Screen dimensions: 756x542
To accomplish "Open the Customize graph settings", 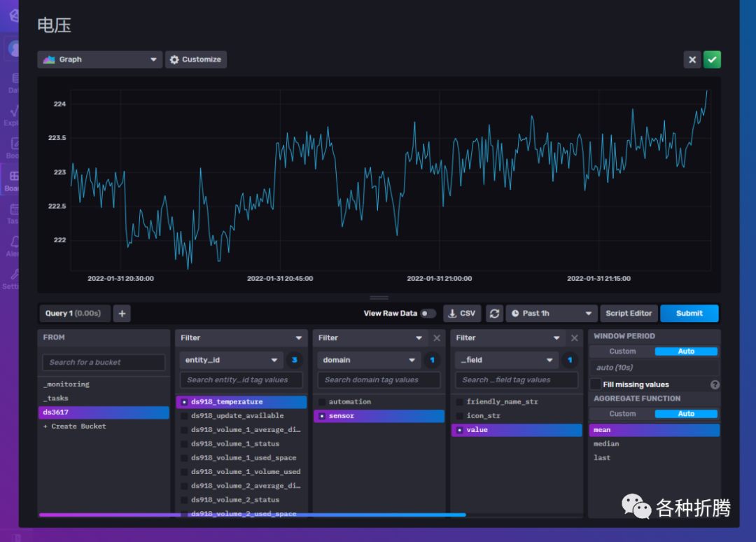I will [196, 60].
